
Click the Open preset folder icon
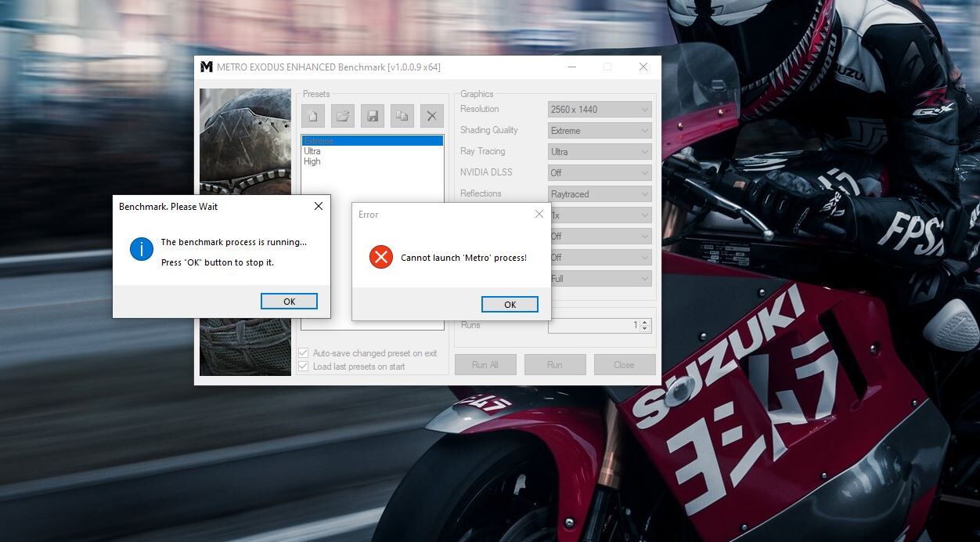[x=343, y=116]
